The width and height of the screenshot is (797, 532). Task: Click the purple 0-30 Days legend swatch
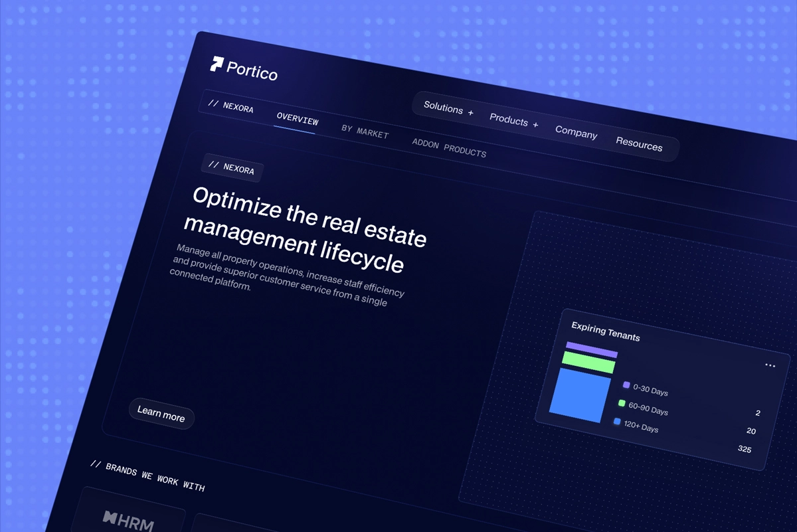(x=626, y=385)
